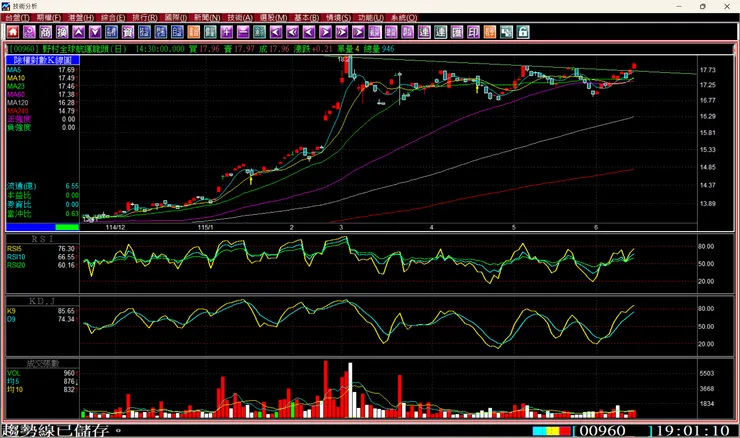
Task: Click the plus zoom toolbar icon
Action: [226, 32]
